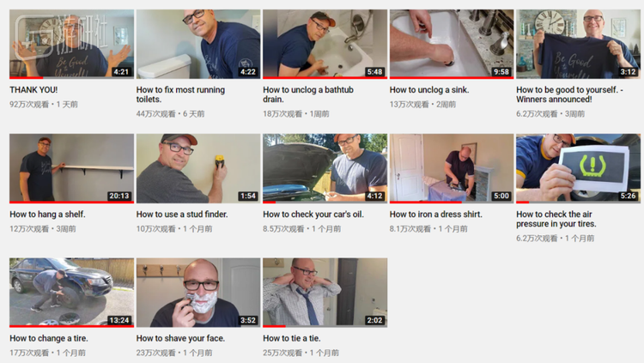Click the 20:13 duration badge on shelf video
The width and height of the screenshot is (644, 363).
tap(119, 196)
